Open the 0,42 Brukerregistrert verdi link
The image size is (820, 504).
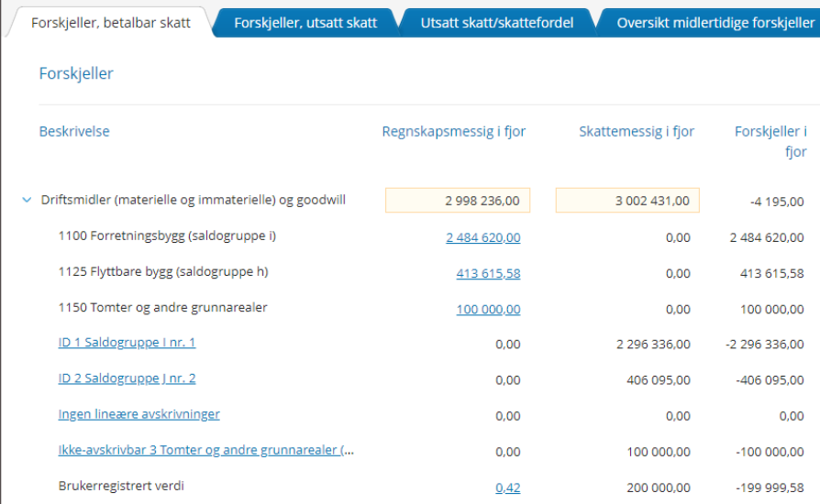point(508,488)
